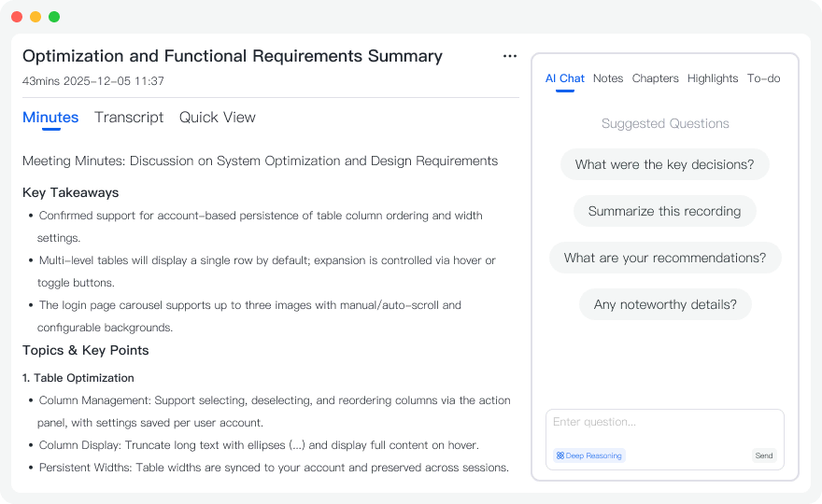This screenshot has width=822, height=504.
Task: Click the meeting title heading text
Action: coord(233,56)
